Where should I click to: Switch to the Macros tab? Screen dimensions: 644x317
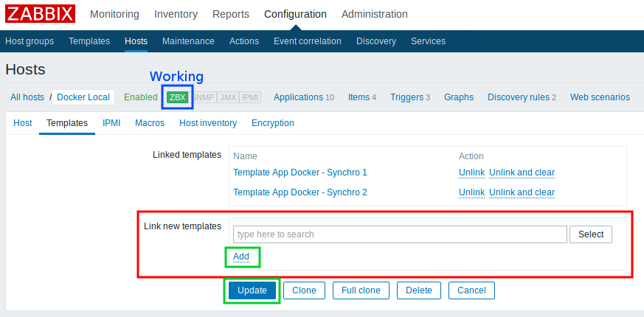[150, 123]
